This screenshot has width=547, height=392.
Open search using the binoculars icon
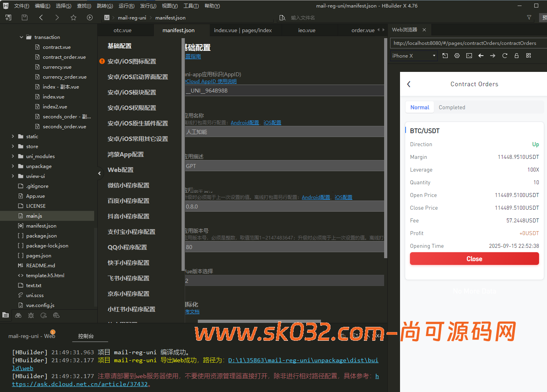pos(18,315)
